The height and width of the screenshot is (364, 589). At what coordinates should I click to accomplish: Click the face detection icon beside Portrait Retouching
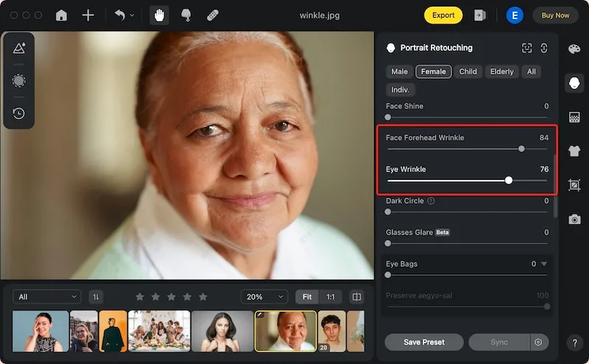click(526, 48)
